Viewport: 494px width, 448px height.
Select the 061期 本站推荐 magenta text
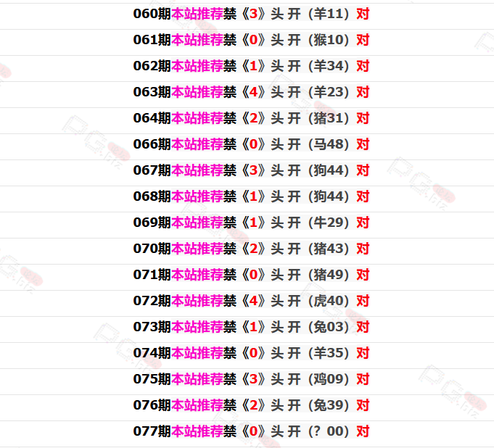point(197,40)
